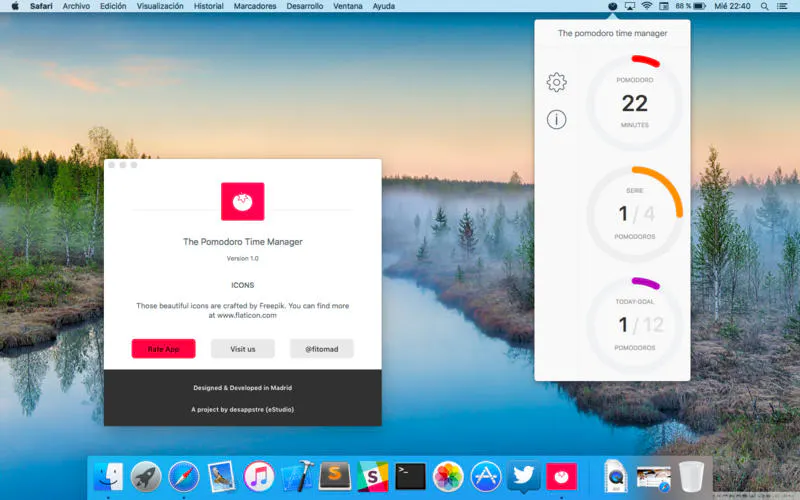This screenshot has height=500, width=800.
Task: Open the Historial menu
Action: pos(209,6)
